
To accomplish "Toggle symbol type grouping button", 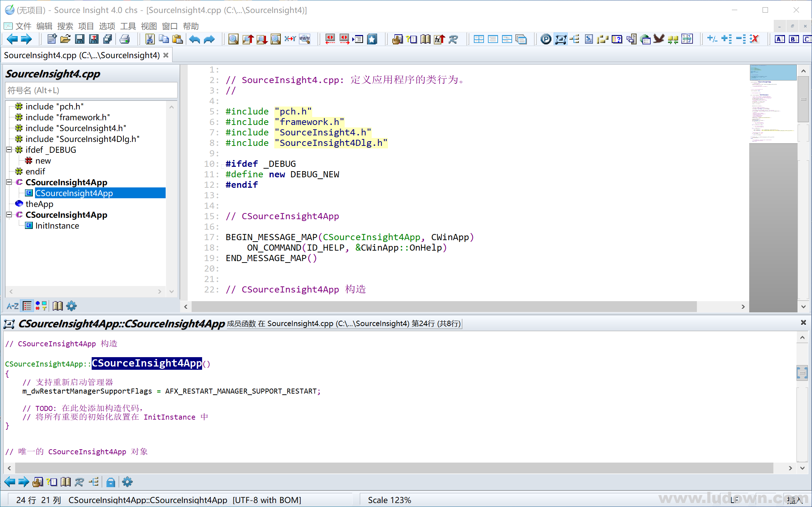I will tap(41, 306).
